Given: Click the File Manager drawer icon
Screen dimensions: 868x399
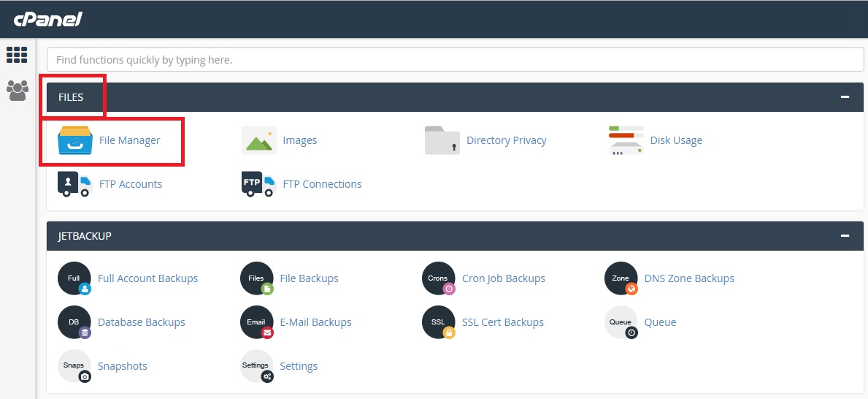Looking at the screenshot, I should tap(75, 140).
